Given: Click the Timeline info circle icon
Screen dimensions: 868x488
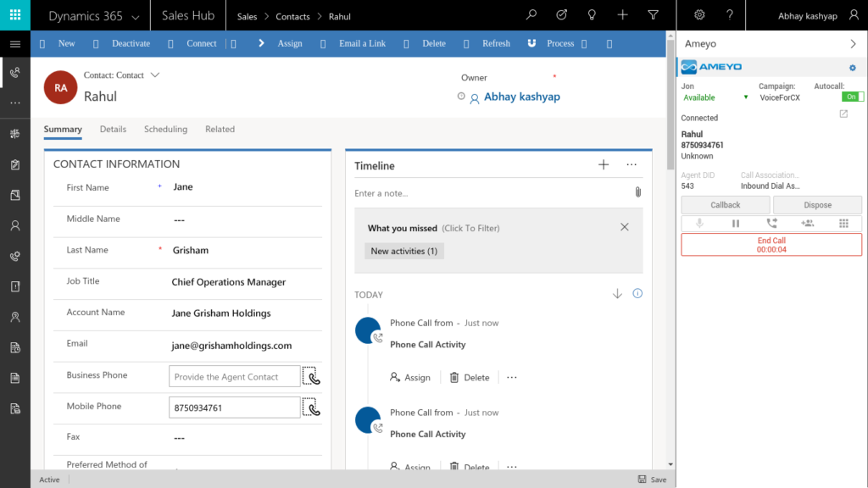Looking at the screenshot, I should point(637,294).
